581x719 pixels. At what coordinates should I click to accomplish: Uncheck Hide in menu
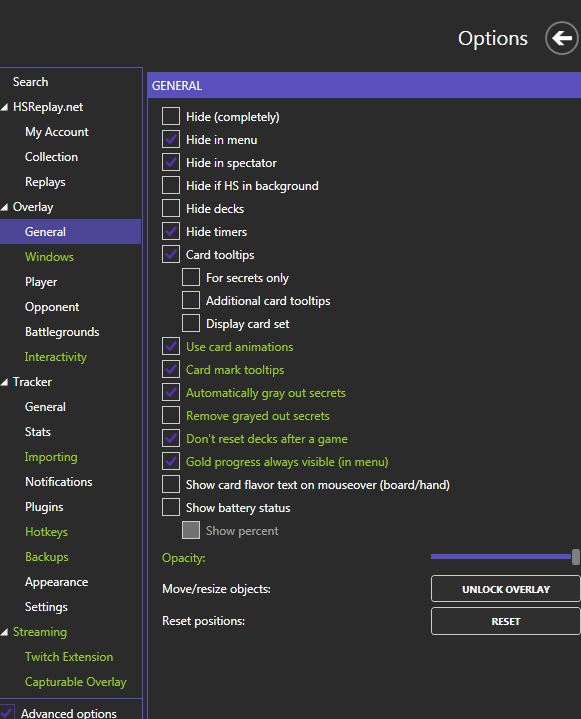point(171,139)
